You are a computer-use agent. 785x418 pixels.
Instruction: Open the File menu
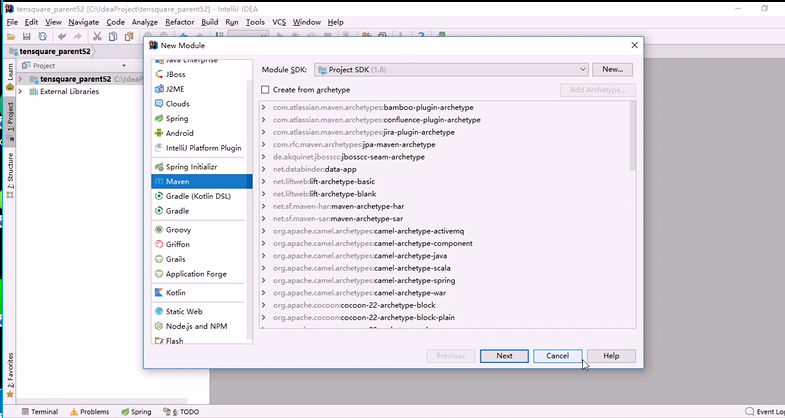(x=12, y=22)
